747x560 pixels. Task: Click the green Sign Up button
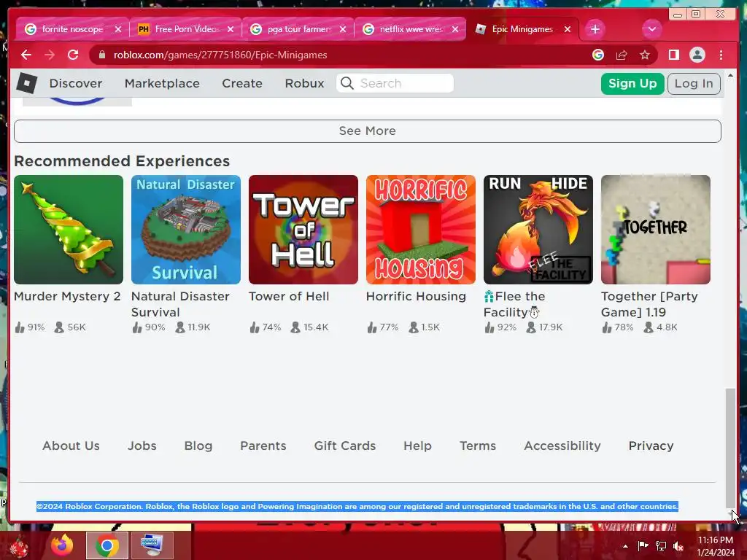coord(632,84)
